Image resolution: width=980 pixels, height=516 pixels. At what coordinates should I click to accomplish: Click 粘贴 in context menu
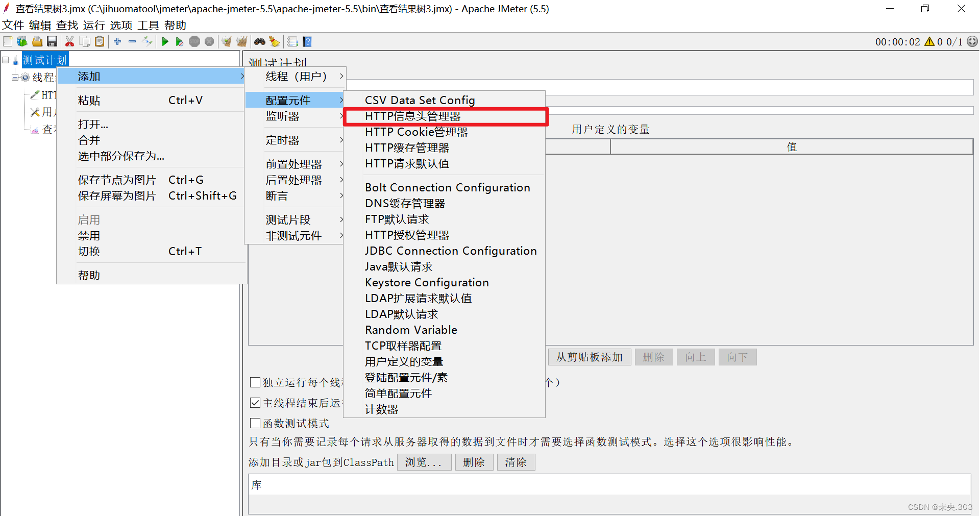tap(152, 101)
